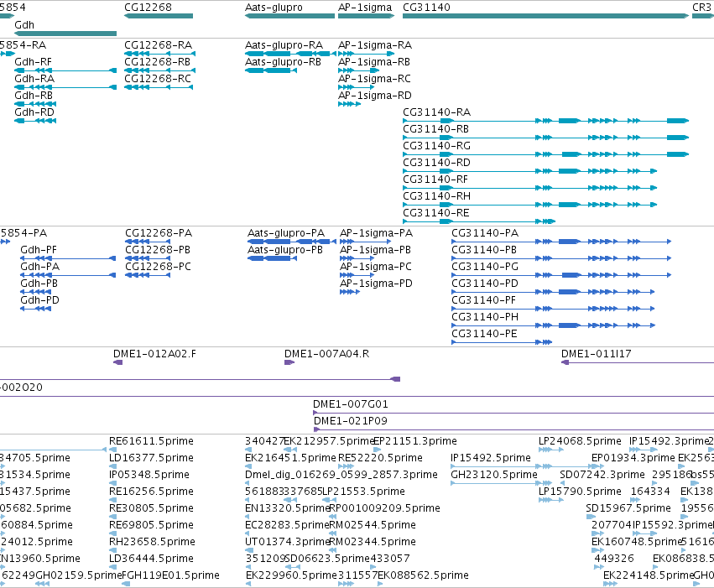Click Aats-glupro-RB transcript label
The width and height of the screenshot is (714, 588).
283,62
